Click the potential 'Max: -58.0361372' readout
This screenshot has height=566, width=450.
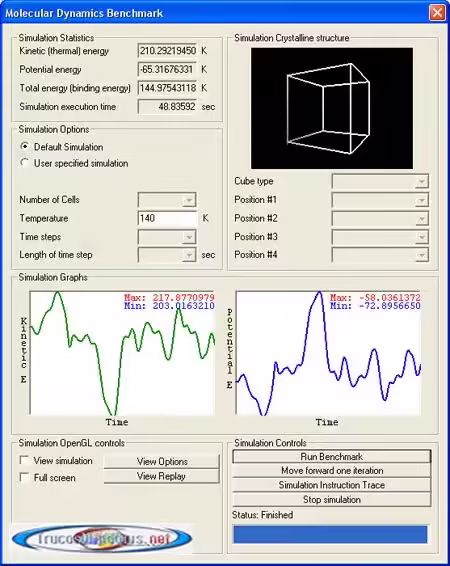click(x=375, y=298)
